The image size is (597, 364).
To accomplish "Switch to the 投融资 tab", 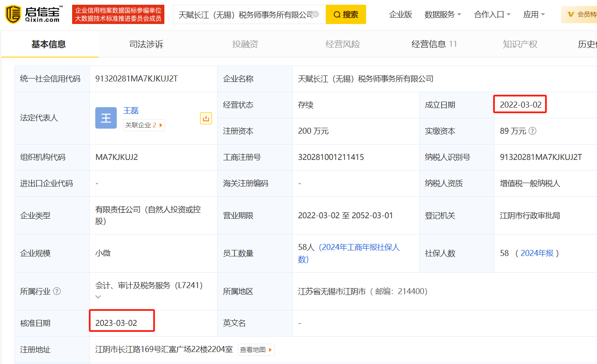I will click(245, 44).
